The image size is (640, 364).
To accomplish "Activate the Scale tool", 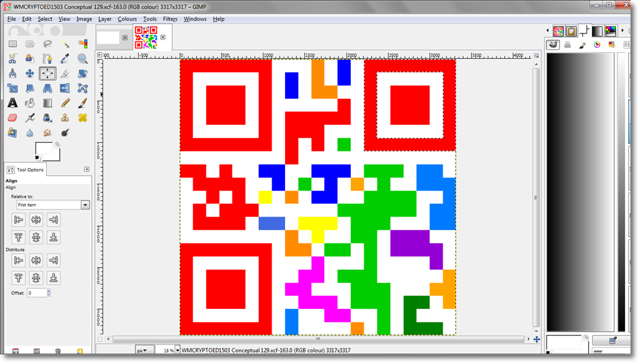I will click(12, 88).
